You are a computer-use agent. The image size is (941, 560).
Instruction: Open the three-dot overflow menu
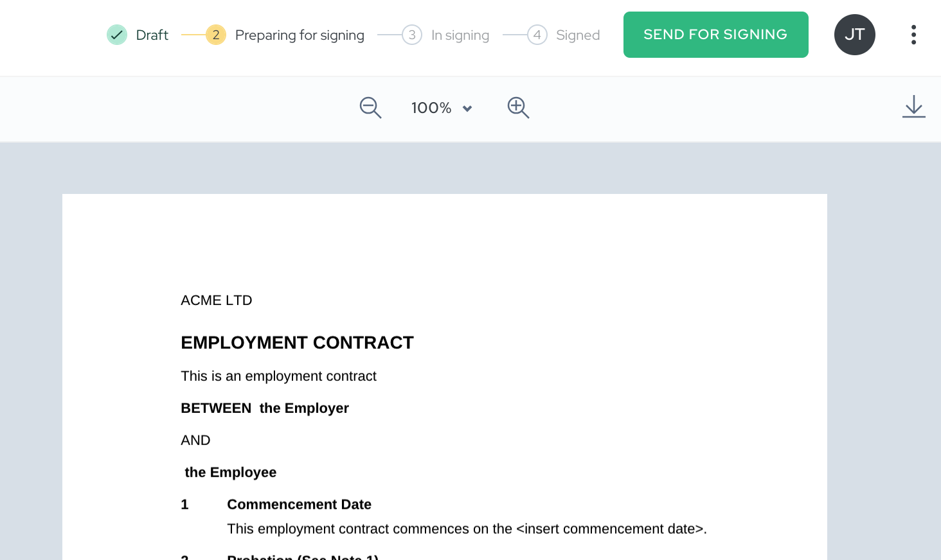coord(913,35)
